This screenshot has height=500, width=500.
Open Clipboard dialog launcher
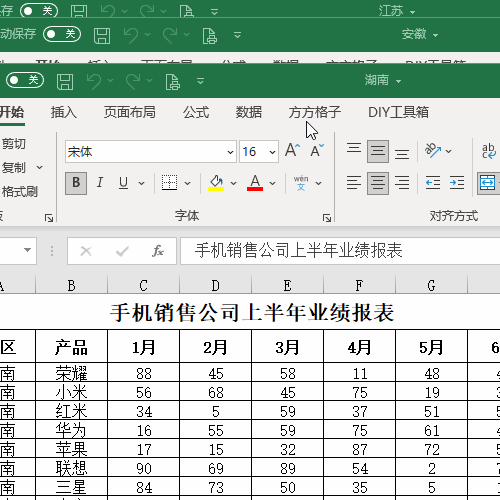pos(49,218)
